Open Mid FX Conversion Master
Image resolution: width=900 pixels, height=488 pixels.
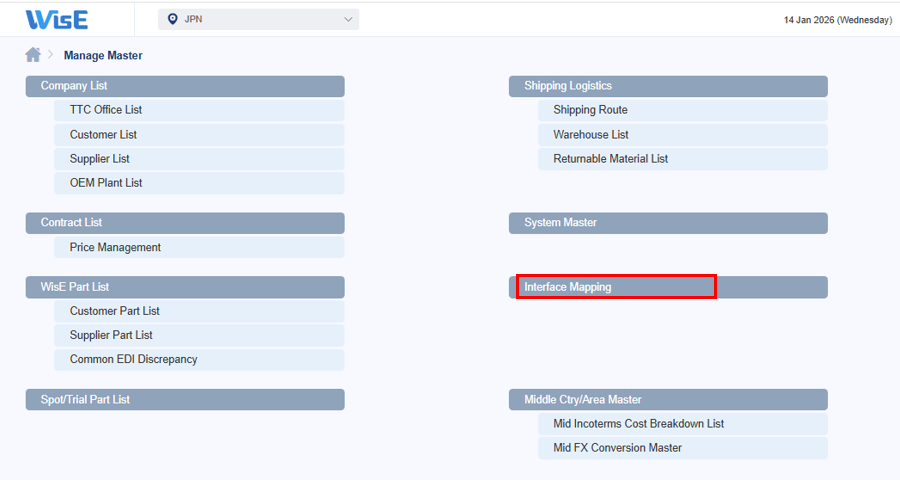682,448
